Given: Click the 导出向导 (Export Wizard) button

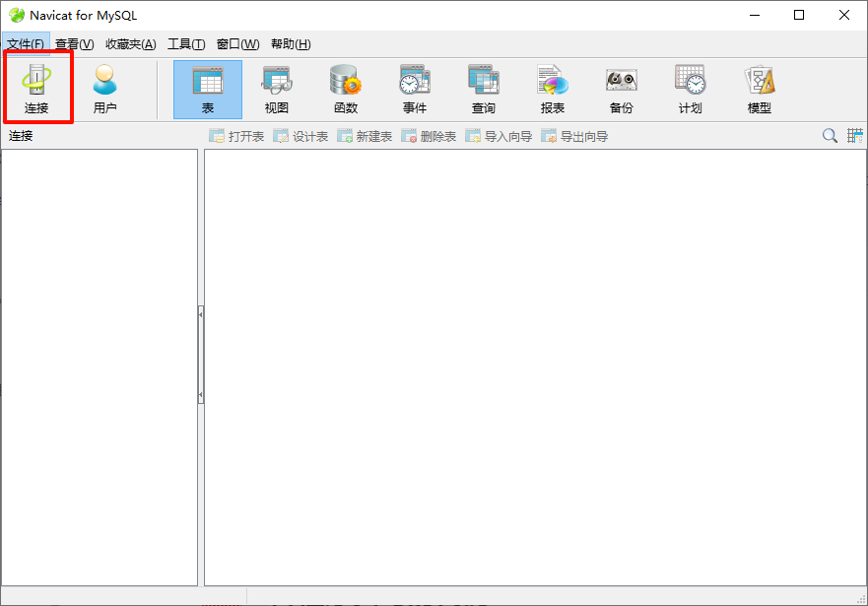Looking at the screenshot, I should (x=574, y=136).
